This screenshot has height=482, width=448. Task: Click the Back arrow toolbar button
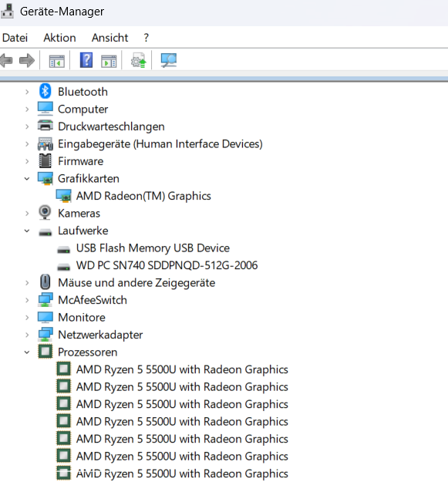(x=6, y=60)
